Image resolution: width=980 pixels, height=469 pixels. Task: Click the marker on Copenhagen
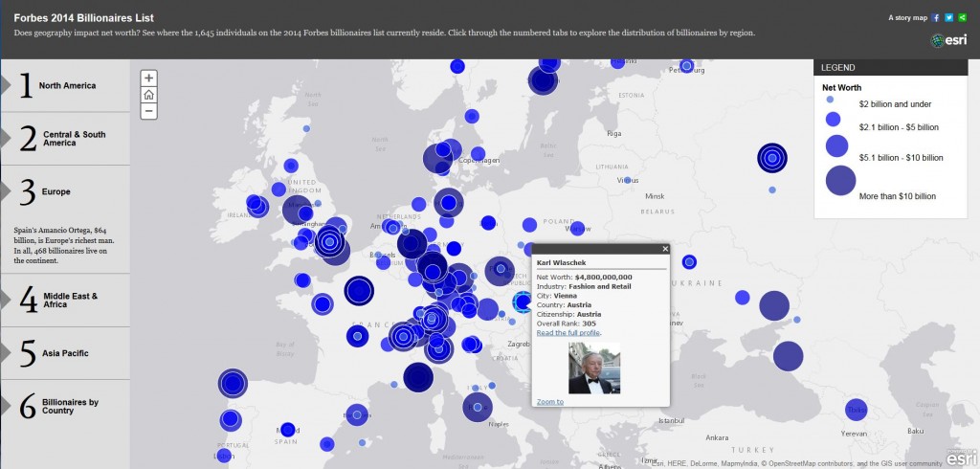click(x=479, y=154)
